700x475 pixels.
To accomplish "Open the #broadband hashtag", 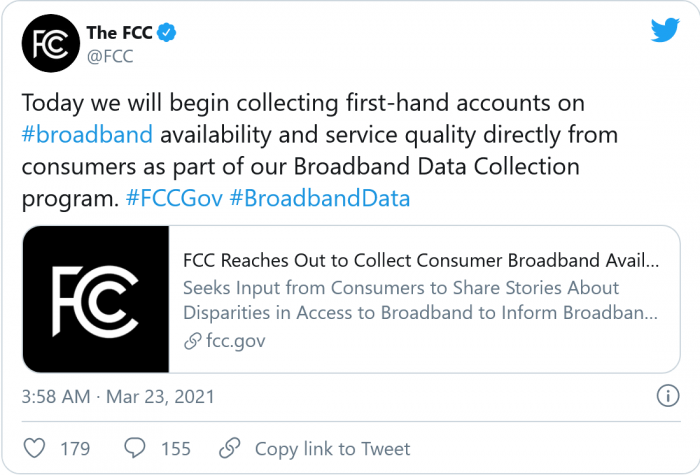I will coord(87,134).
